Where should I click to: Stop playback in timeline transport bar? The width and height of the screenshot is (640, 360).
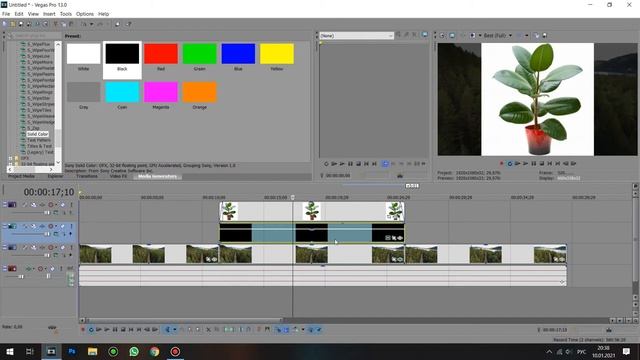point(123,329)
